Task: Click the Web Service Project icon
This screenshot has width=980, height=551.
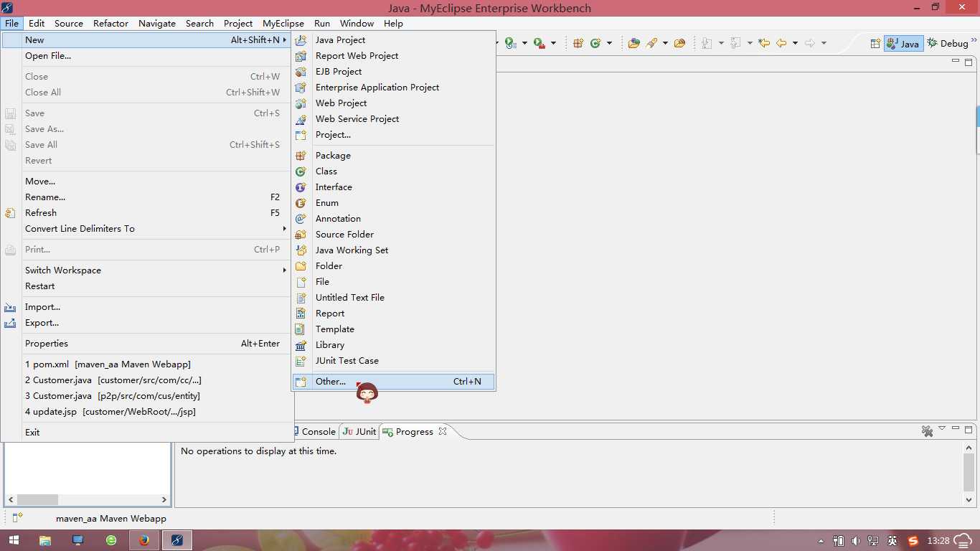Action: [x=301, y=119]
